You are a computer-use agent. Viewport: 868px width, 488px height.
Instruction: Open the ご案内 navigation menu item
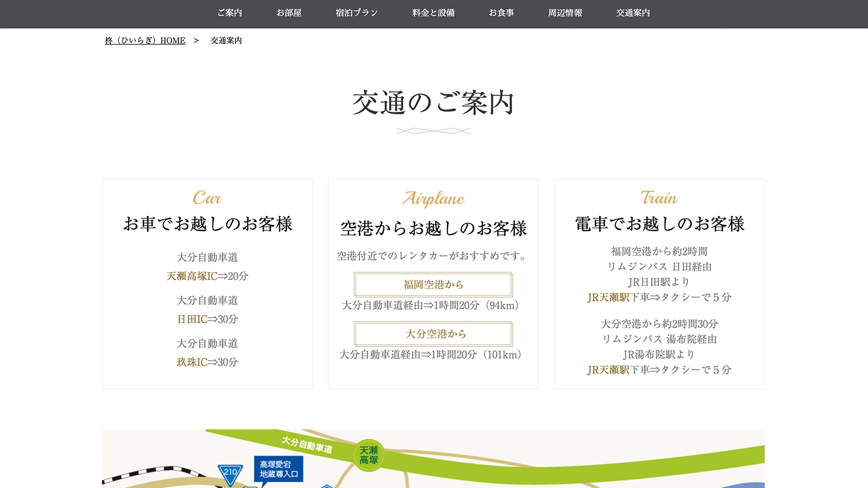(x=228, y=13)
